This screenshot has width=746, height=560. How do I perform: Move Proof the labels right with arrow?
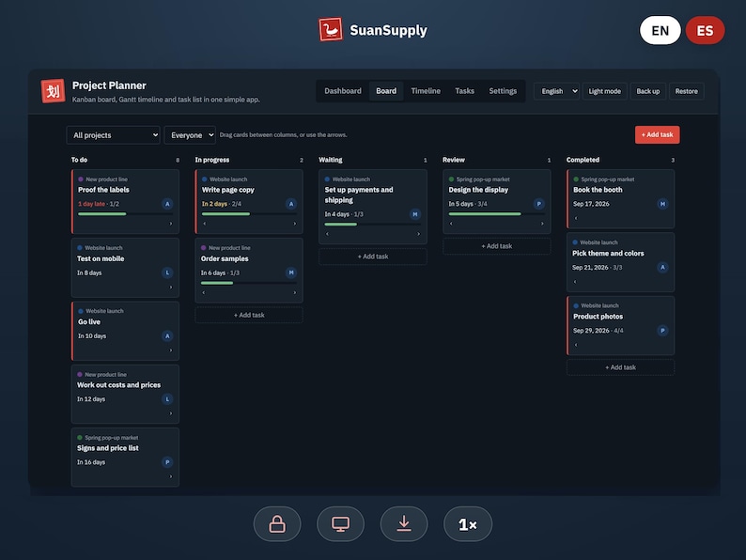point(171,224)
